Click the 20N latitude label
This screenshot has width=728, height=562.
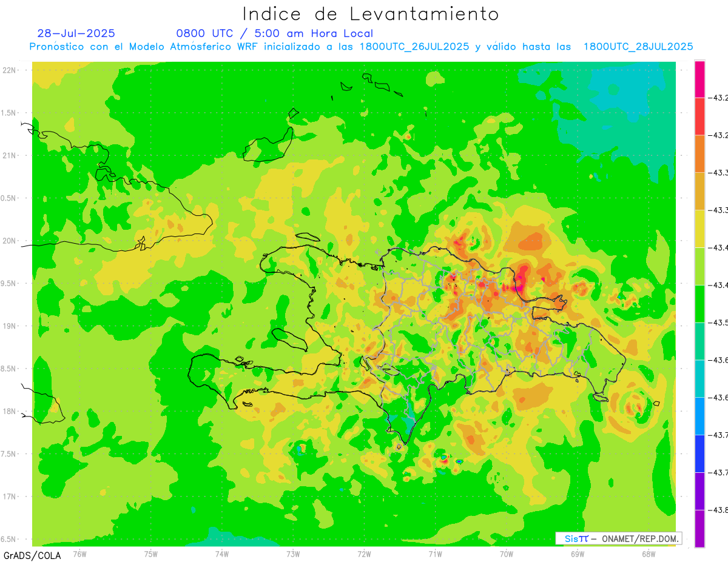[10, 241]
